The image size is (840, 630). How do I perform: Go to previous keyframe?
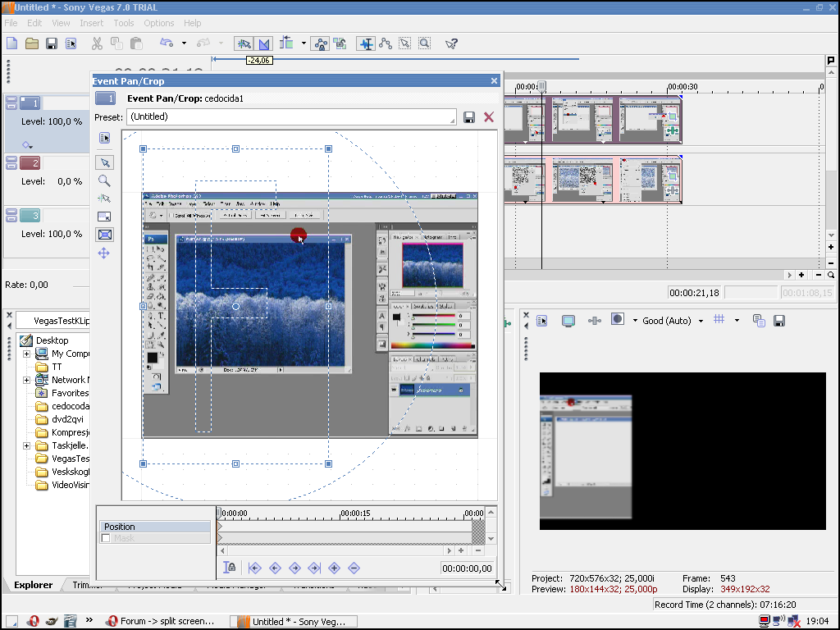(x=275, y=568)
